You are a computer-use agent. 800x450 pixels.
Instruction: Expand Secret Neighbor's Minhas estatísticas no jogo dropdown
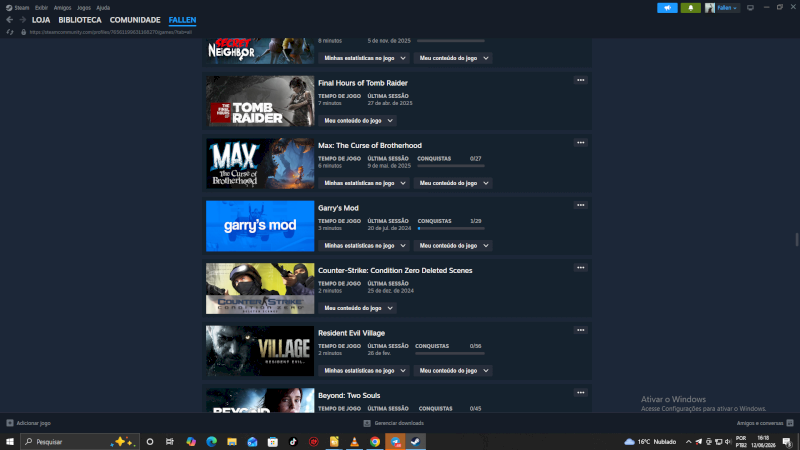click(364, 58)
